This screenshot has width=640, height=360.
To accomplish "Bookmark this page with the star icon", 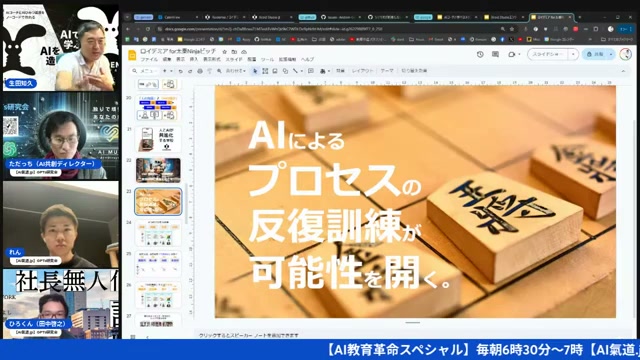I will pyautogui.click(x=512, y=29).
